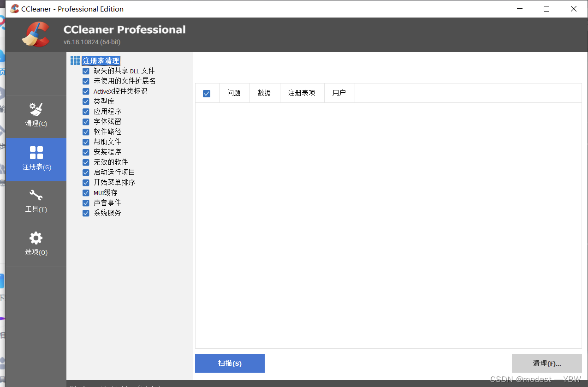The width and height of the screenshot is (588, 387).
Task: Sort results by 数据 column
Action: click(x=265, y=93)
